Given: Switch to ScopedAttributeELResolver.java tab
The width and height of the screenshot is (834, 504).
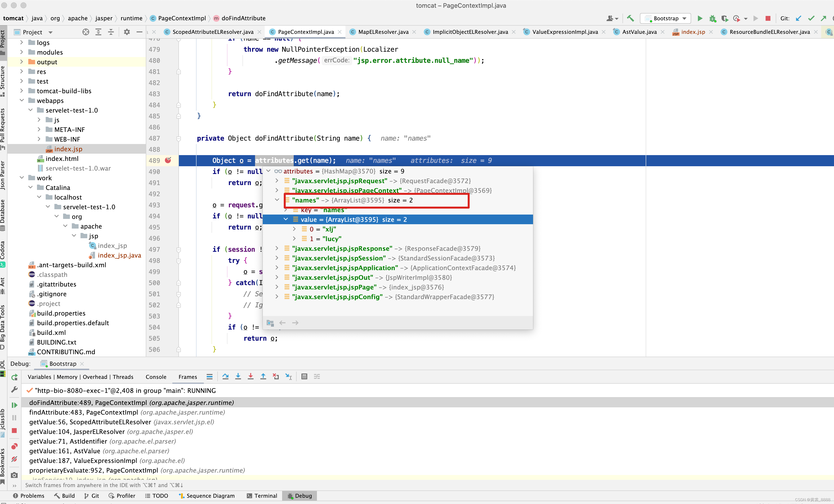Looking at the screenshot, I should pos(212,32).
